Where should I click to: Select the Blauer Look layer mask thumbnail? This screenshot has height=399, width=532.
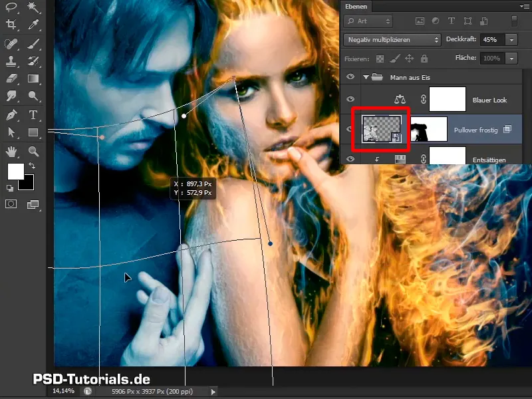coord(448,99)
